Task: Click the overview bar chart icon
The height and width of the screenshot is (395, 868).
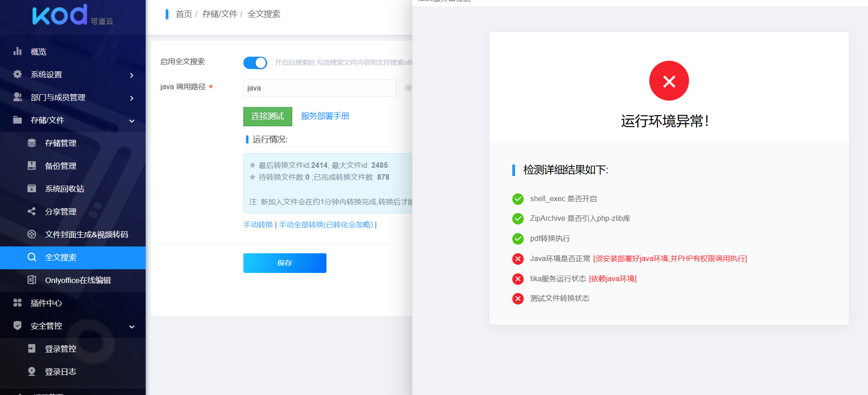Action: click(17, 51)
